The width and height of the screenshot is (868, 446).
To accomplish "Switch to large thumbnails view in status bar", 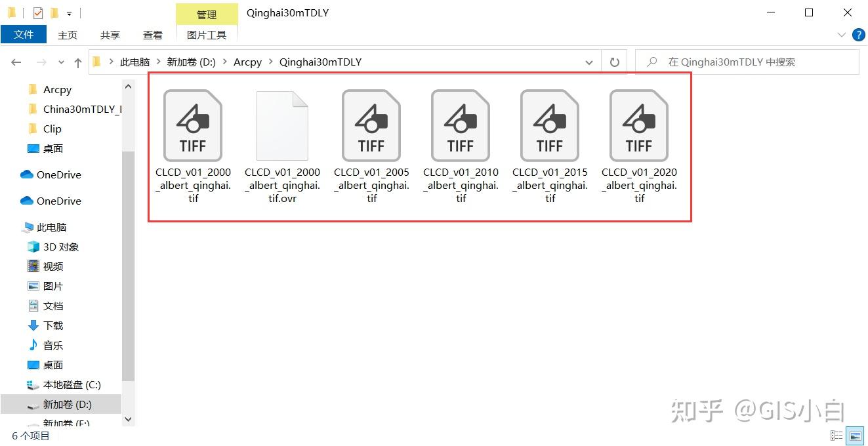I will point(855,435).
